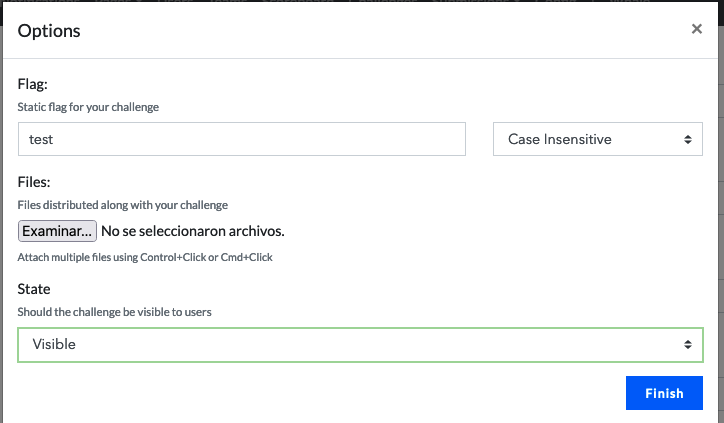Click the "No se seleccionaron archivos." text
The image size is (724, 423).
[193, 231]
